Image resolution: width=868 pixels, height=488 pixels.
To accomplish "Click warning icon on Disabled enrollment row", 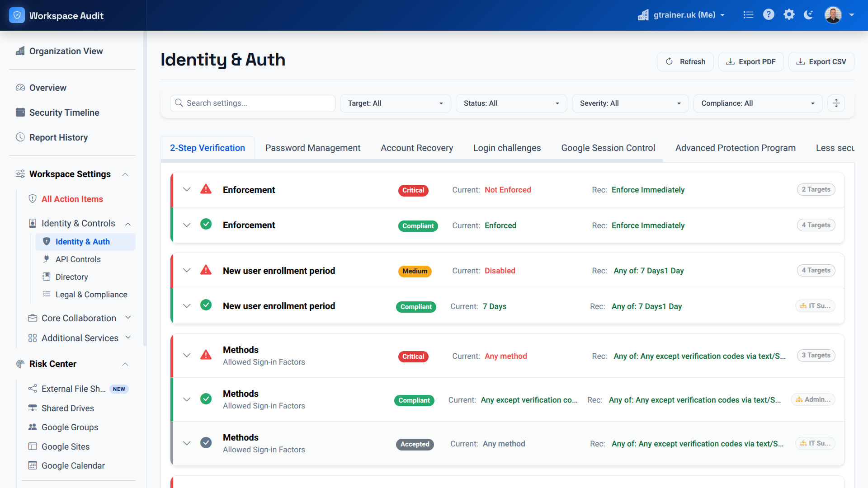I will tap(206, 270).
